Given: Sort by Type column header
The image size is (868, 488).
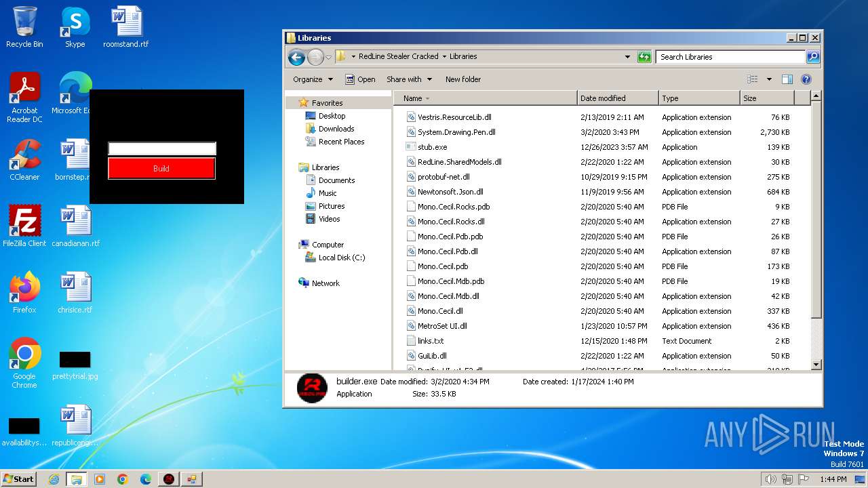Looking at the screenshot, I should point(699,98).
